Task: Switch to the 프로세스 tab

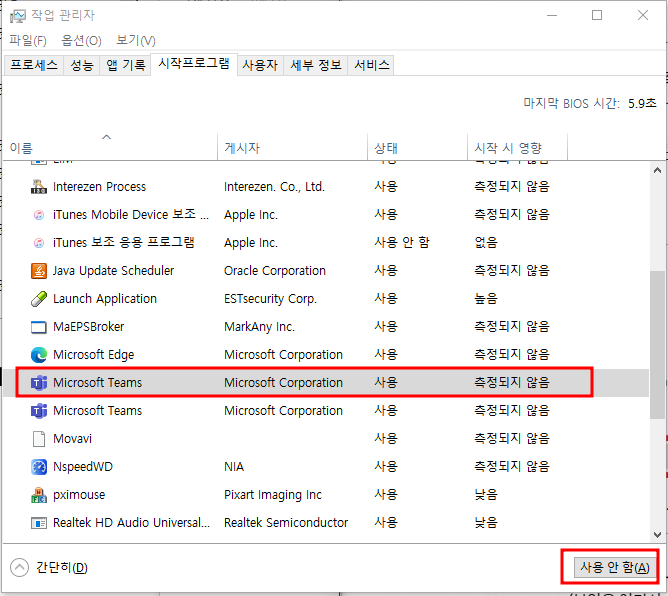Action: (x=34, y=65)
